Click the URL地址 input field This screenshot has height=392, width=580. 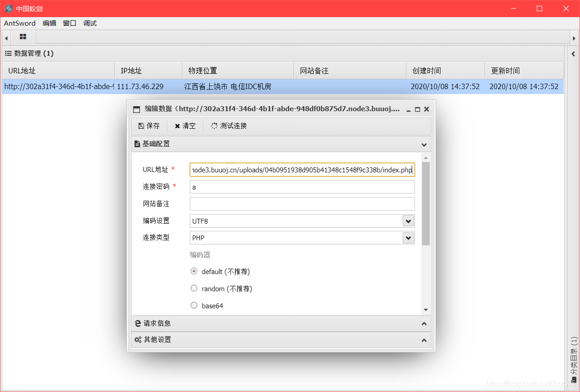302,170
